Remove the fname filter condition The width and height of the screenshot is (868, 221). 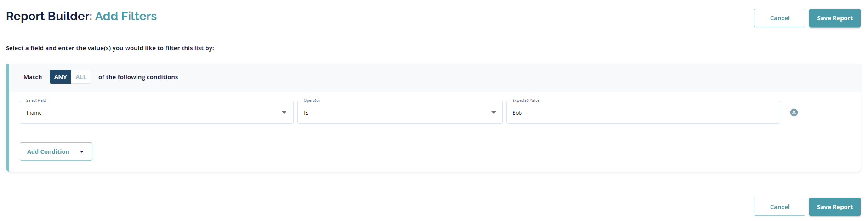point(794,112)
